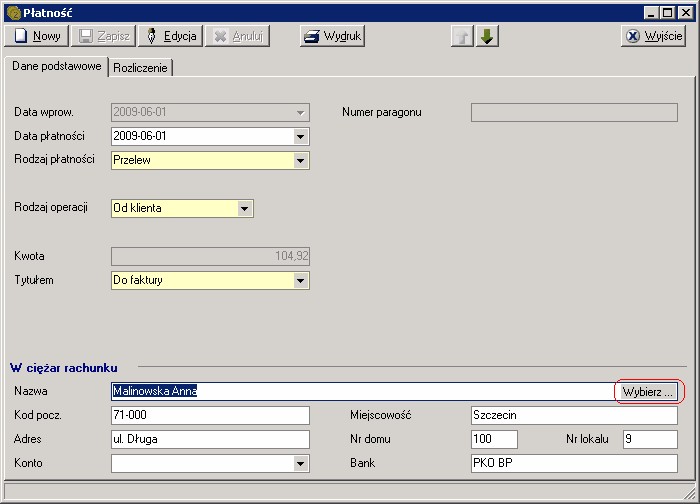Expand the Tytułem dropdown list

pos(301,281)
